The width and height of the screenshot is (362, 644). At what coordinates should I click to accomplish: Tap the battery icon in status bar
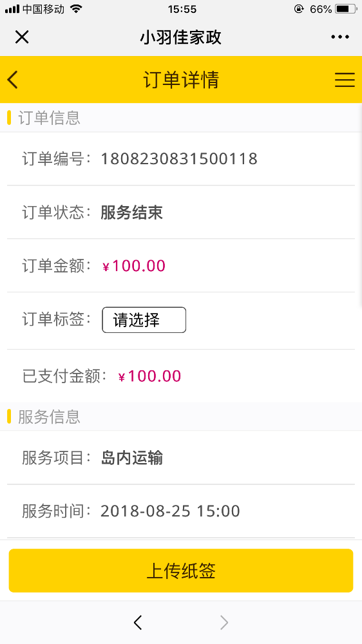point(345,8)
